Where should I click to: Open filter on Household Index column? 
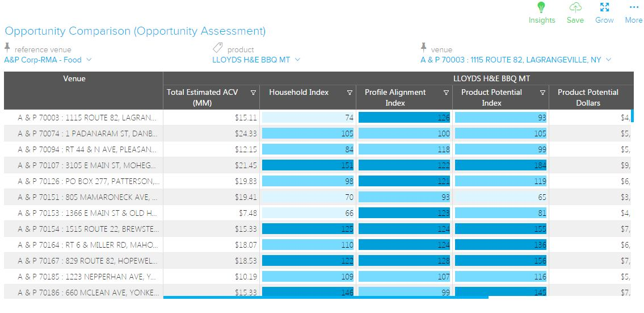[350, 93]
